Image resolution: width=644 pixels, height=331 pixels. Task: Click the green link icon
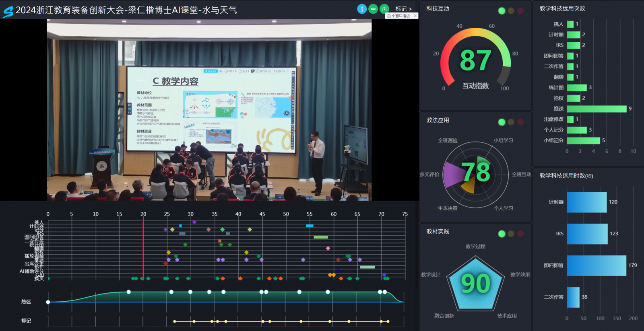373,9
